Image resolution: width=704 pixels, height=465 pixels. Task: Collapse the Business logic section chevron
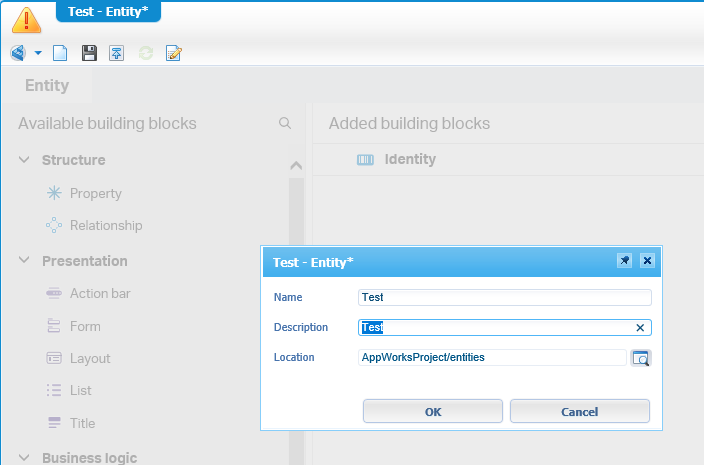(x=24, y=458)
